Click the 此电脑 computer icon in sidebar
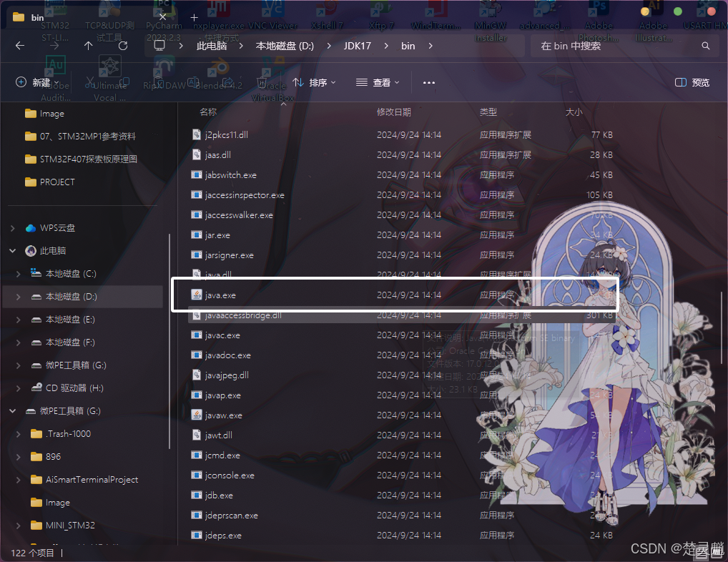This screenshot has width=728, height=562. (31, 250)
